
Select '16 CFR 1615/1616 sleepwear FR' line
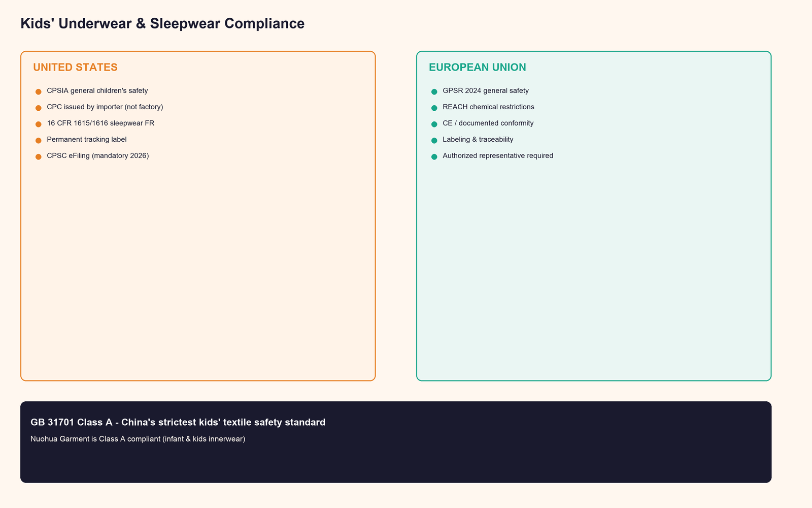[100, 123]
